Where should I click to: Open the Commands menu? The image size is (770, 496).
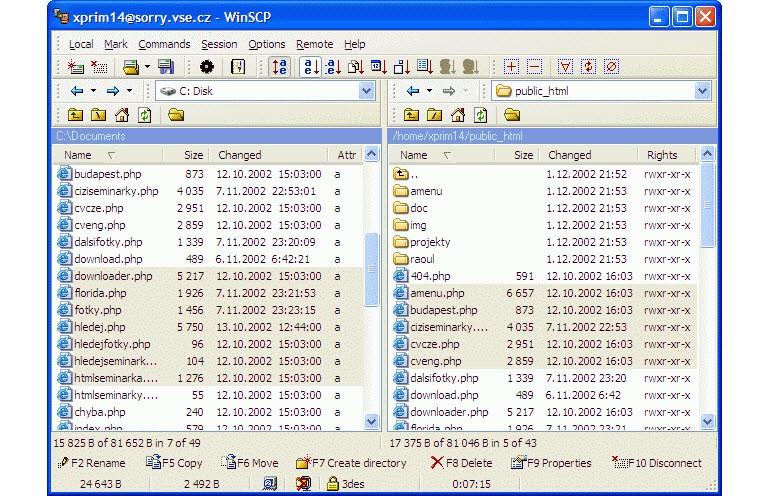(164, 44)
